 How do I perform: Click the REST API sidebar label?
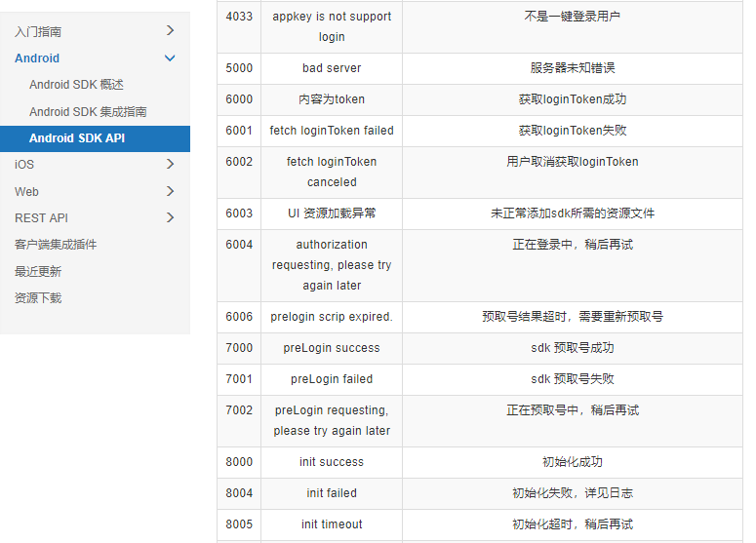point(41,218)
